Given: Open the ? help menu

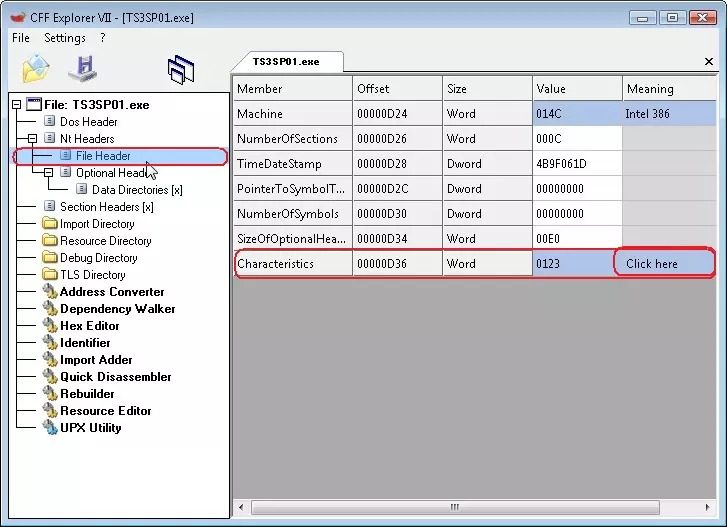Looking at the screenshot, I should [103, 38].
